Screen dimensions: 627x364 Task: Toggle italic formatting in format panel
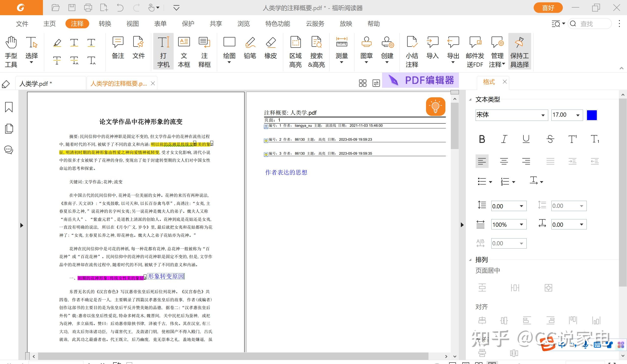pyautogui.click(x=504, y=139)
